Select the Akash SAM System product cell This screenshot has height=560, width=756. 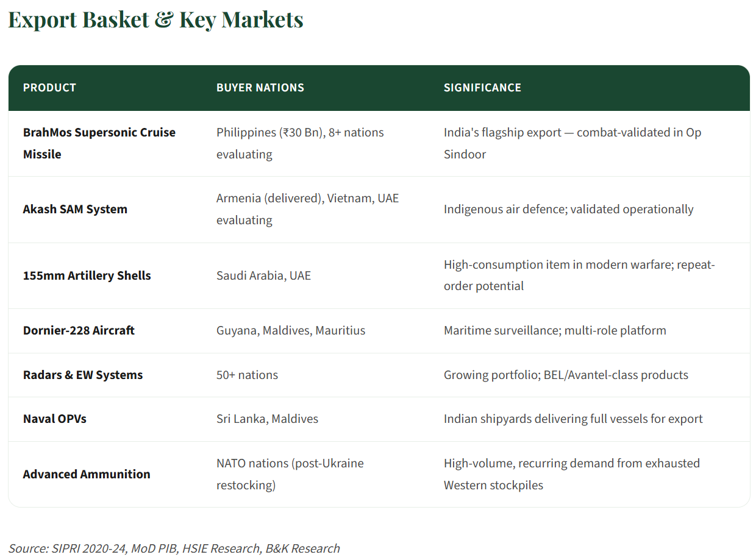(75, 210)
